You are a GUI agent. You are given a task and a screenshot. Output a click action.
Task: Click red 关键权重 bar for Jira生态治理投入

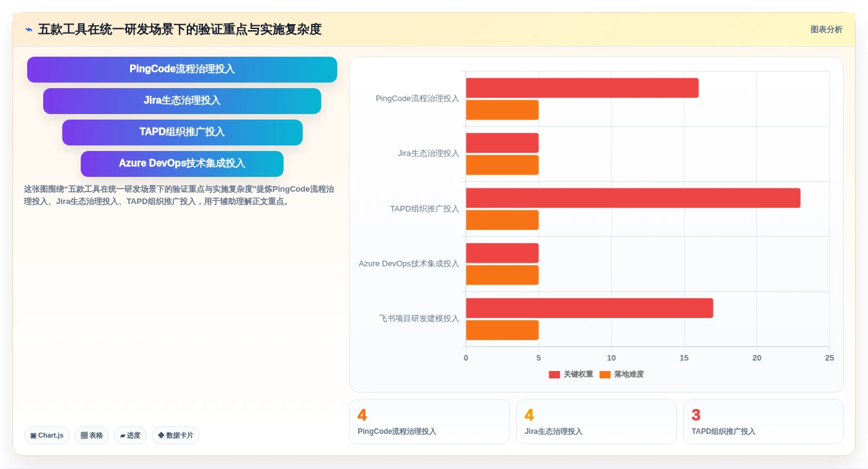[502, 143]
